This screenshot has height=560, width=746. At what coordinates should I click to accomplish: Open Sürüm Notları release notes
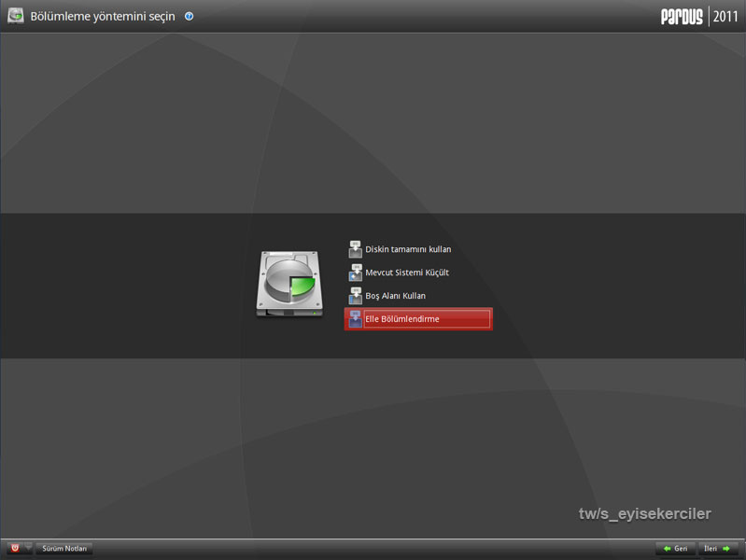(x=64, y=549)
